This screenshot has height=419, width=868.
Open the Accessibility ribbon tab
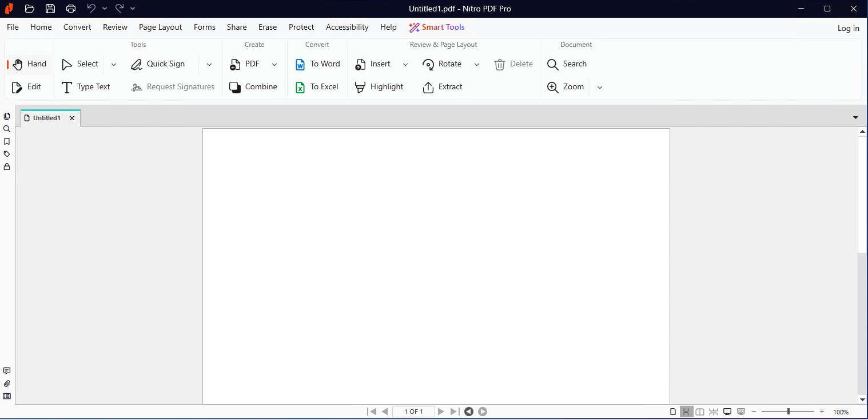[x=347, y=27]
